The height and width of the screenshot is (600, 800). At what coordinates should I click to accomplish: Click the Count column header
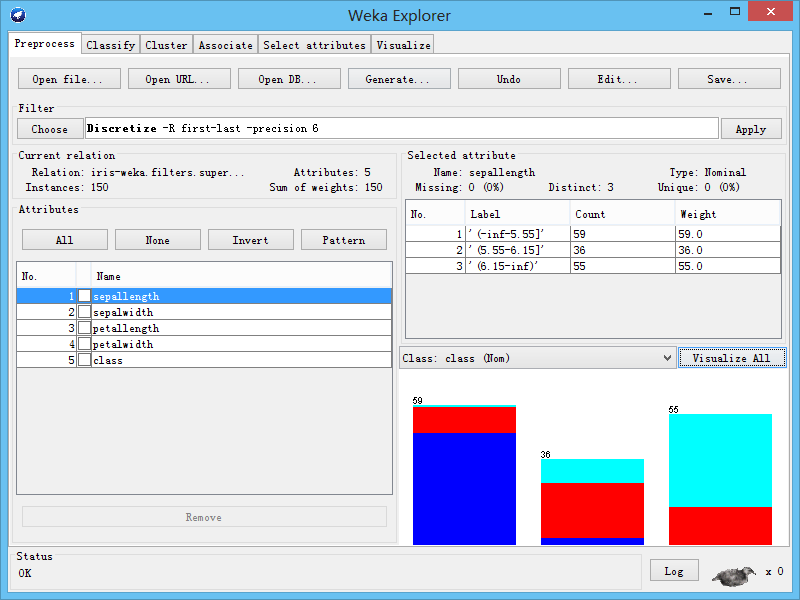(x=622, y=214)
